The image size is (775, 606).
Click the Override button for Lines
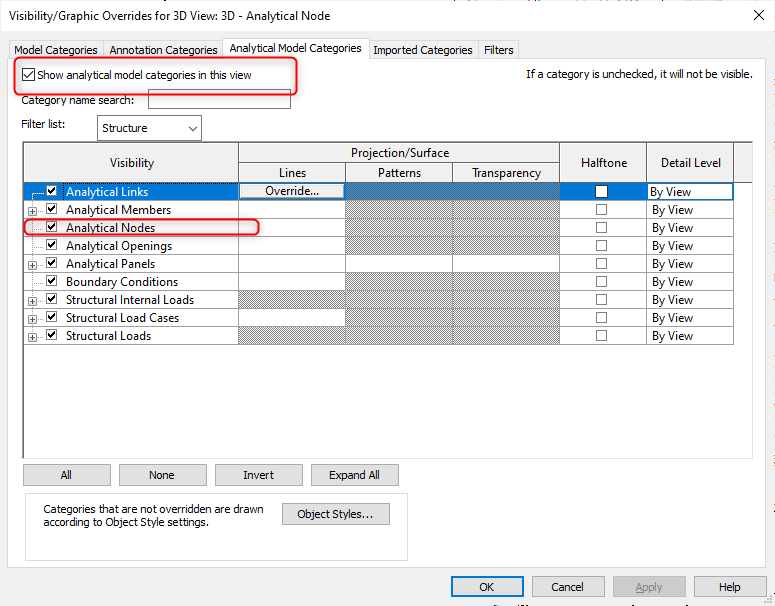[x=291, y=191]
